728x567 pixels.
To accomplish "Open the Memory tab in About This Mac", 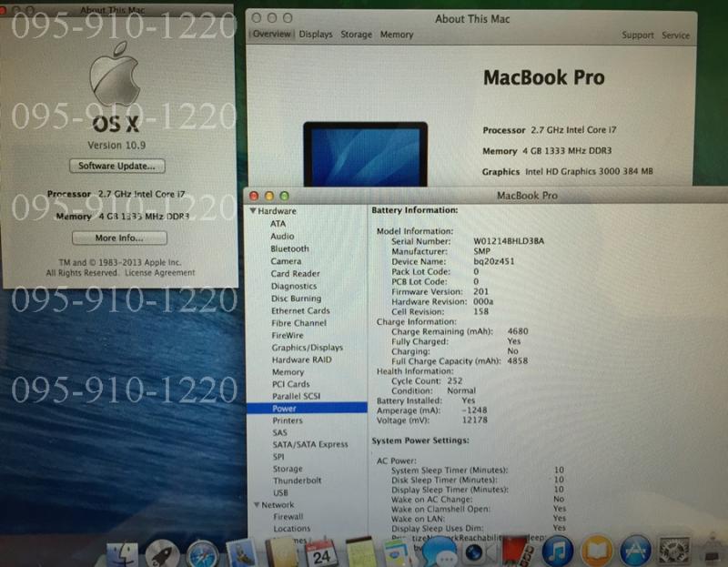I will (397, 35).
